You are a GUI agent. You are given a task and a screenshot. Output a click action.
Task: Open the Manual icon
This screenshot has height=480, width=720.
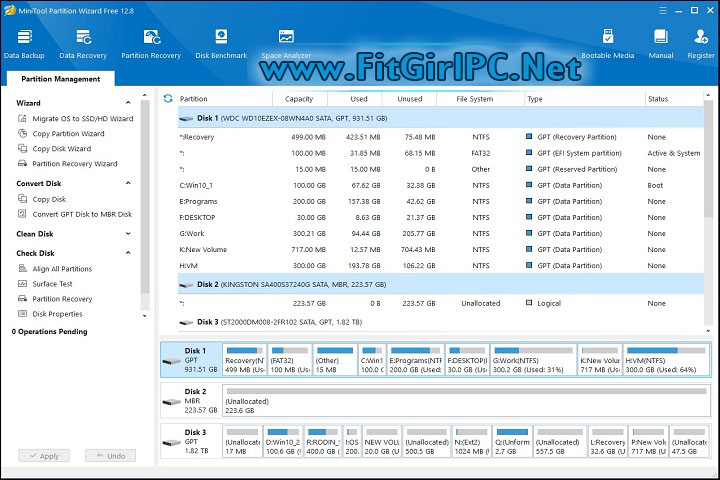click(x=660, y=41)
